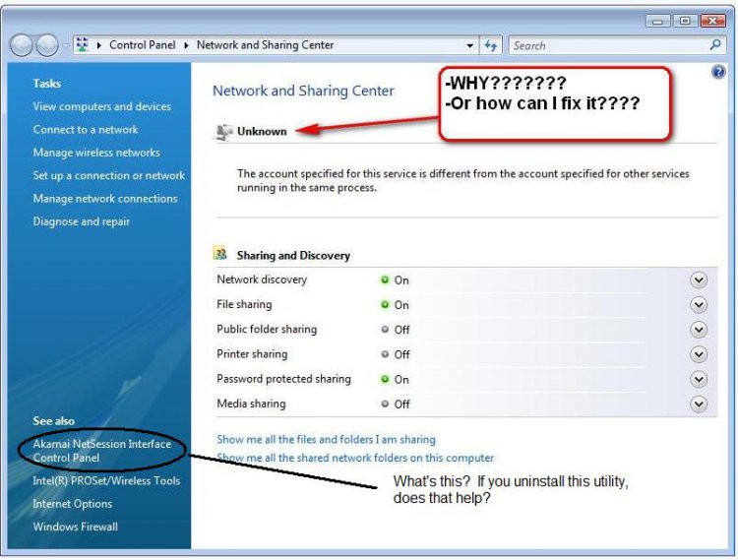Click the Unknown network name text
This screenshot has height=560, width=738.
pyautogui.click(x=262, y=131)
